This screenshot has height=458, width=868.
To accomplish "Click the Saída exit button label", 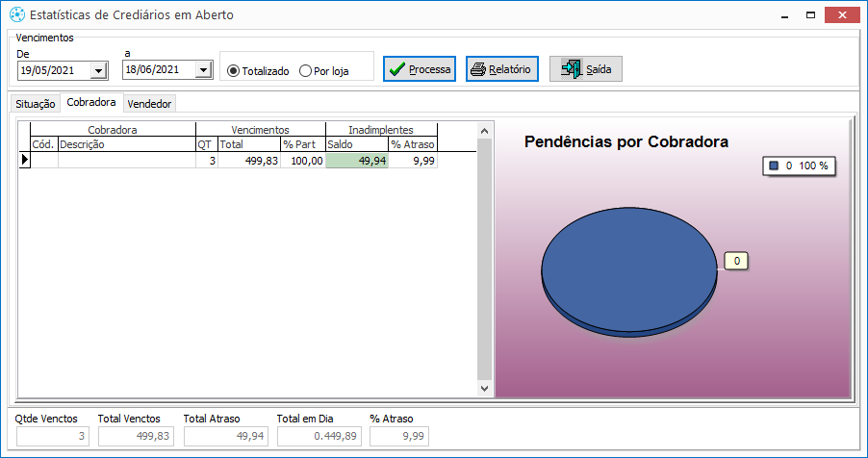I will coord(599,69).
